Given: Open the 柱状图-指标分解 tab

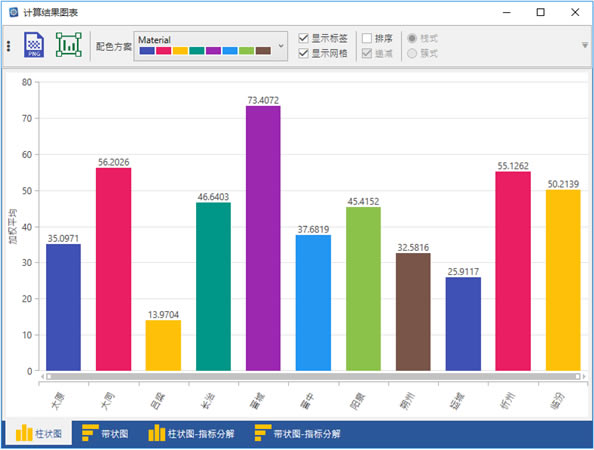Looking at the screenshot, I should coord(191,433).
